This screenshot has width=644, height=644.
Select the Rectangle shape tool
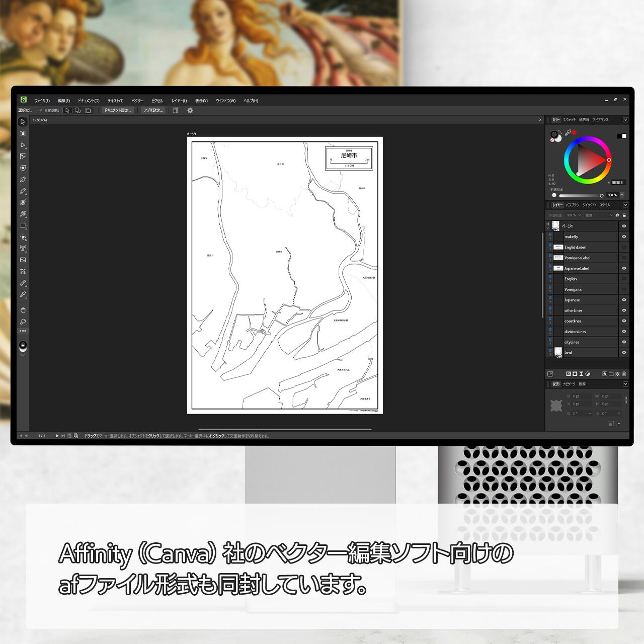[x=23, y=226]
